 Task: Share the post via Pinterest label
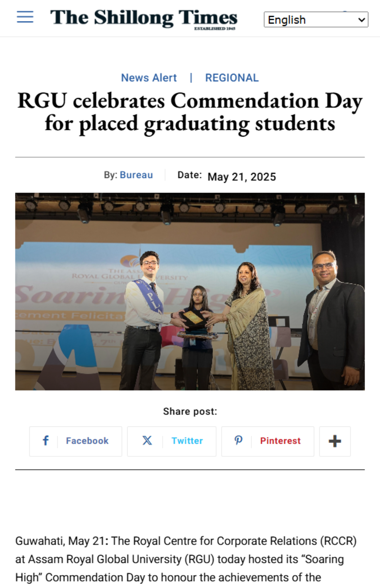click(x=280, y=441)
